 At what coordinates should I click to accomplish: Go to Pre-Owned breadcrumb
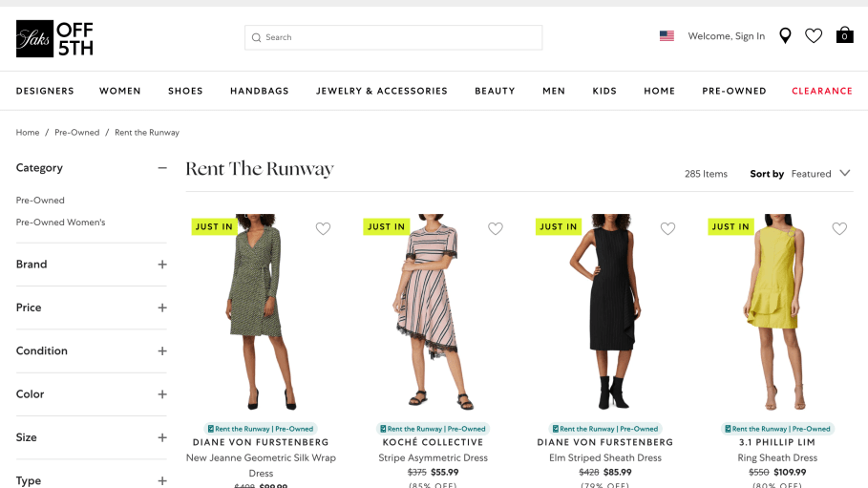tap(77, 133)
